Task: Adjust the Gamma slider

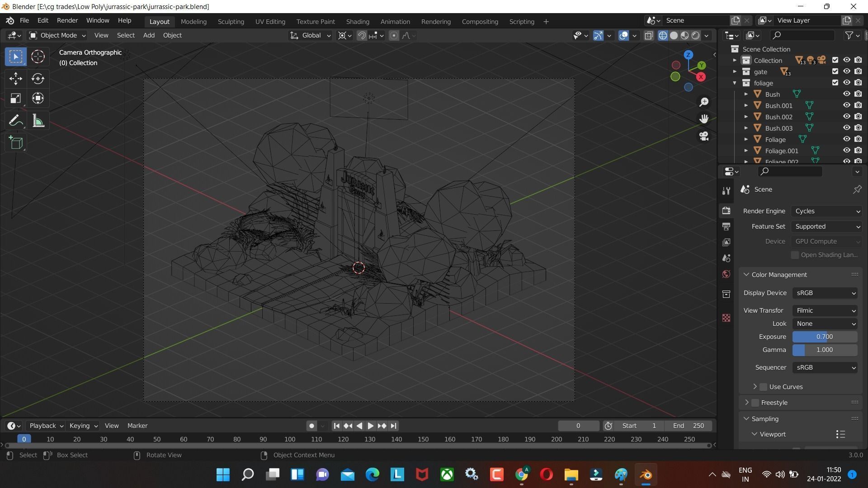Action: (825, 350)
